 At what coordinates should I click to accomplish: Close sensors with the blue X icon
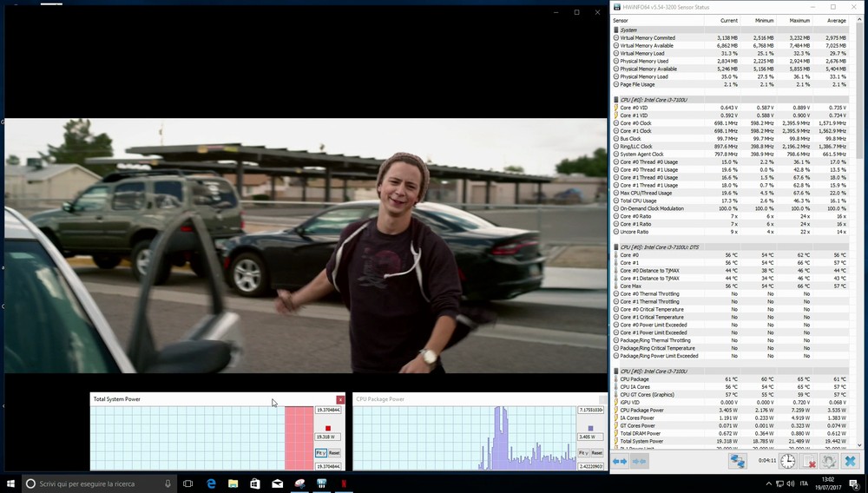point(851,462)
